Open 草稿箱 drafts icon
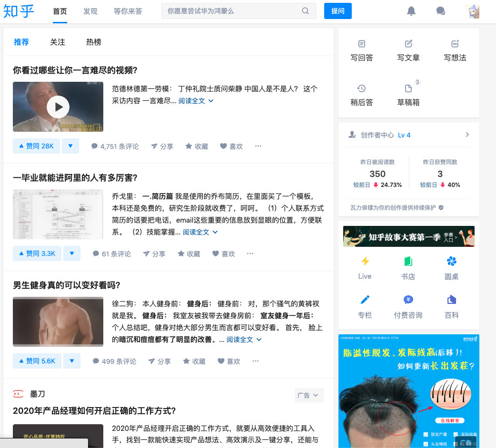496x448 pixels. click(408, 88)
